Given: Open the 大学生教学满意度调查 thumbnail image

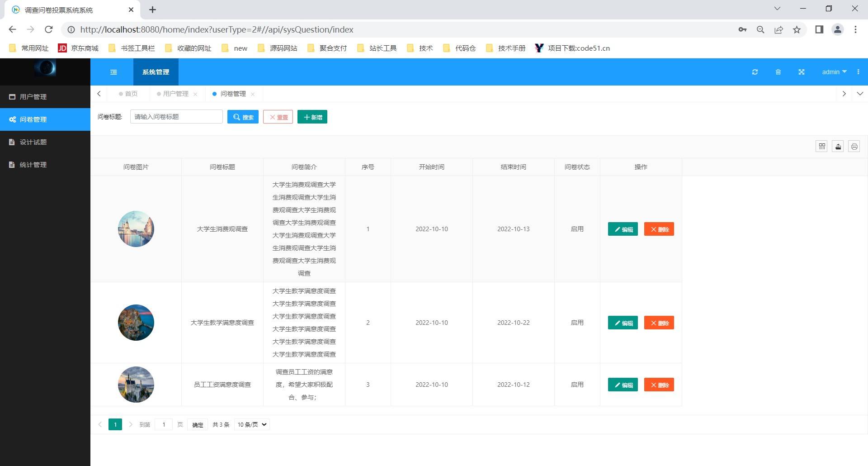Looking at the screenshot, I should click(136, 323).
